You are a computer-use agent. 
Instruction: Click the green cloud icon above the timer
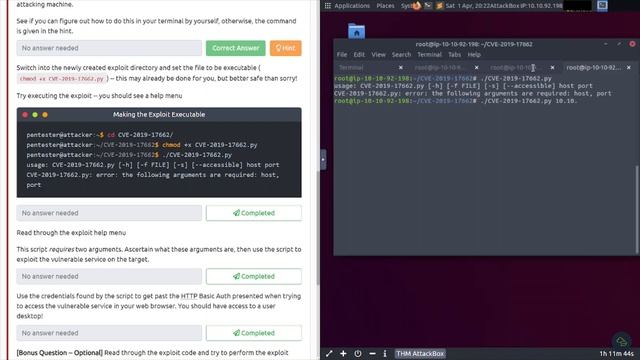tap(622, 341)
